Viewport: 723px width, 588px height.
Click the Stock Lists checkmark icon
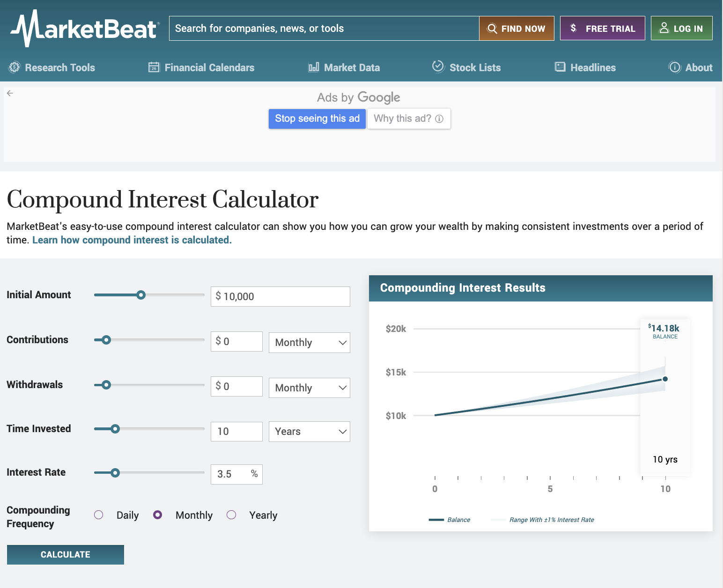pos(438,66)
